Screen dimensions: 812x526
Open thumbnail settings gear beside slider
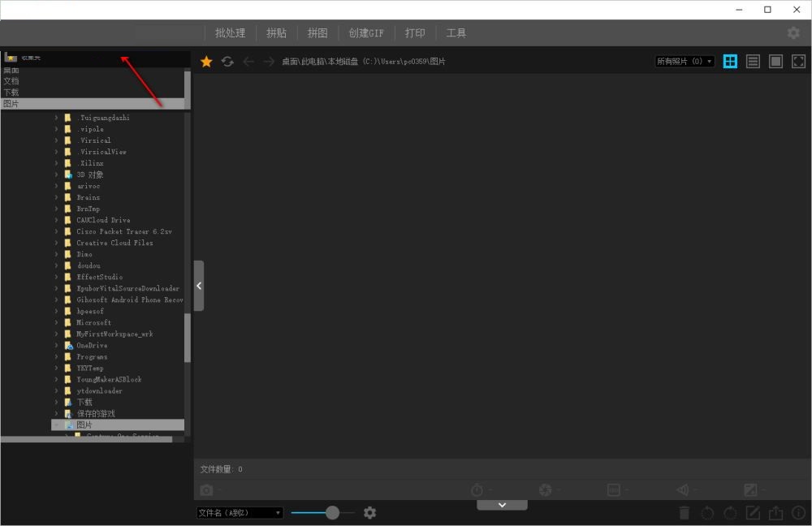(369, 512)
